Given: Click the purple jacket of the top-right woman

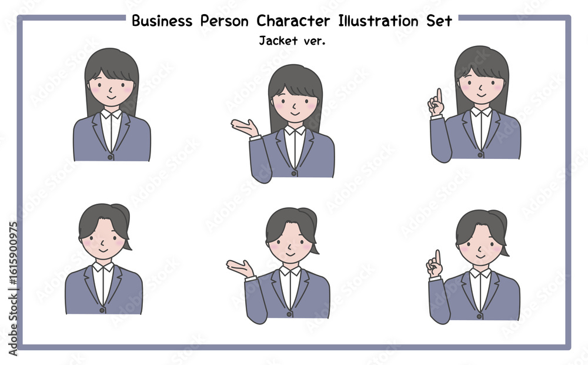Looking at the screenshot, I should click(x=476, y=136).
